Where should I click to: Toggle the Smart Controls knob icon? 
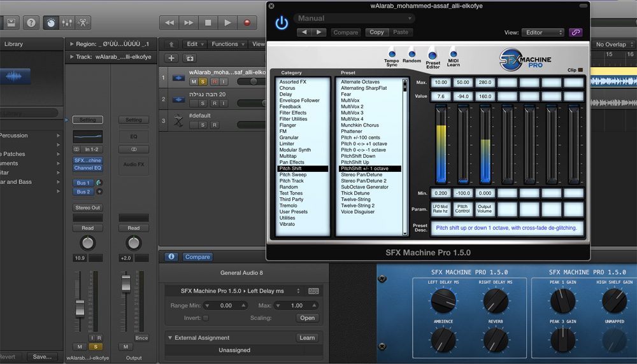pyautogui.click(x=51, y=23)
